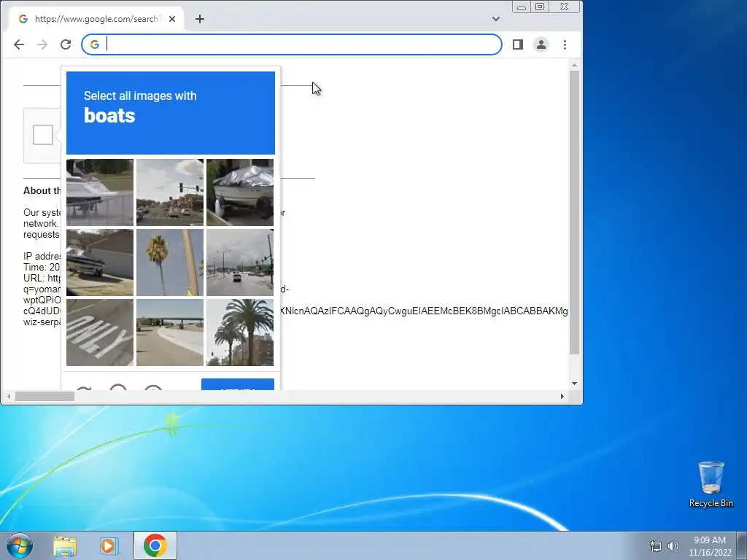Select the tile with traffic light intersection

(x=170, y=192)
